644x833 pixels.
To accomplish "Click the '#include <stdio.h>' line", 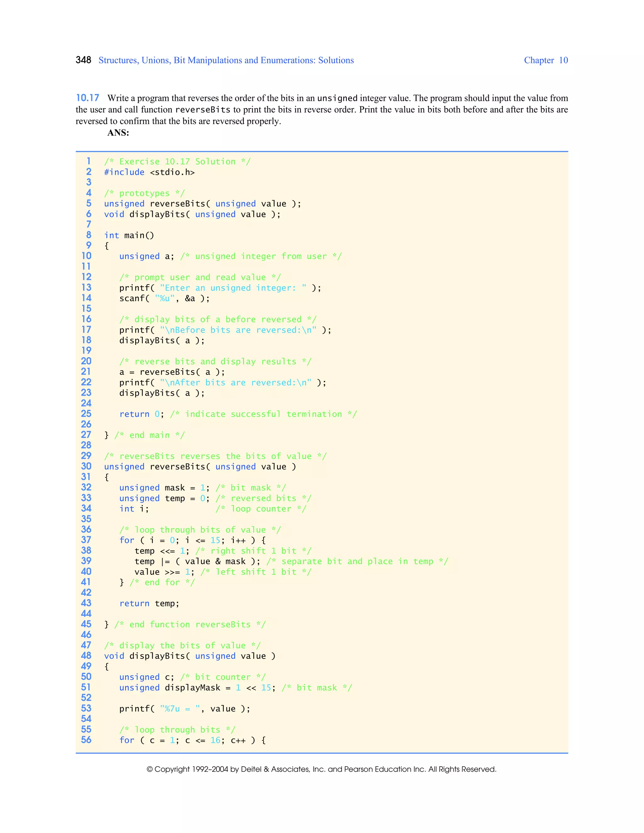I will click(150, 172).
